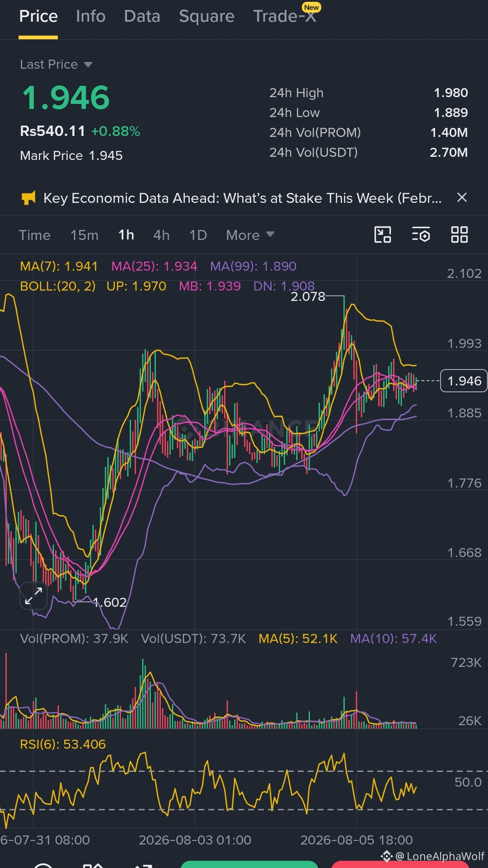The image size is (488, 868).
Task: Select the Time chart interval
Action: pos(34,235)
